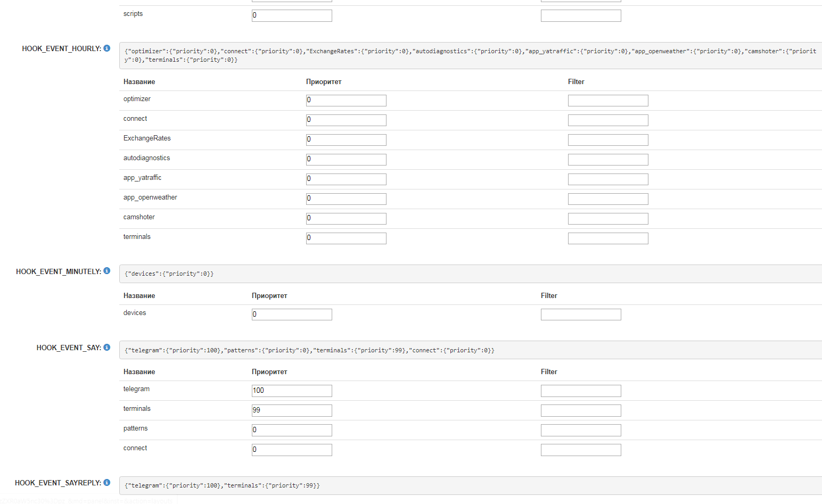Click info icon beside HOOK_EVENT_MINUTELY
This screenshot has height=504, width=822.
click(107, 271)
